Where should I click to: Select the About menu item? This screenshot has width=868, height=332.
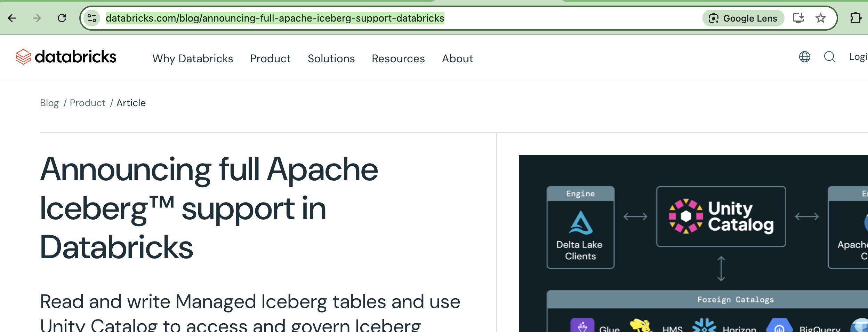click(457, 58)
